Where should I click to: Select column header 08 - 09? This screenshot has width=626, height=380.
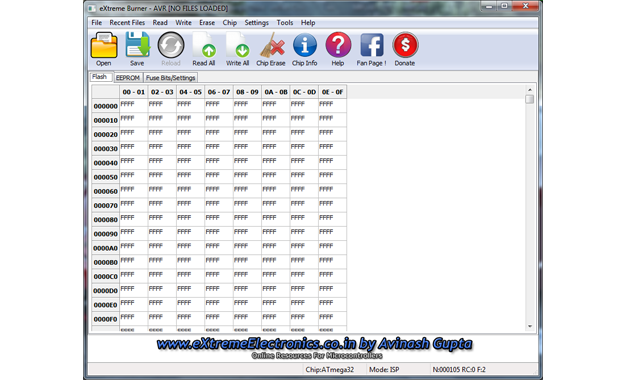[247, 92]
